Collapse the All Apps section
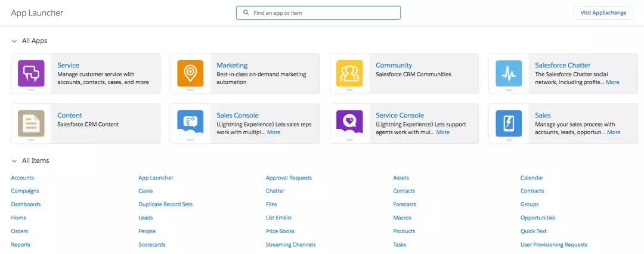This screenshot has width=644, height=254. click(14, 41)
